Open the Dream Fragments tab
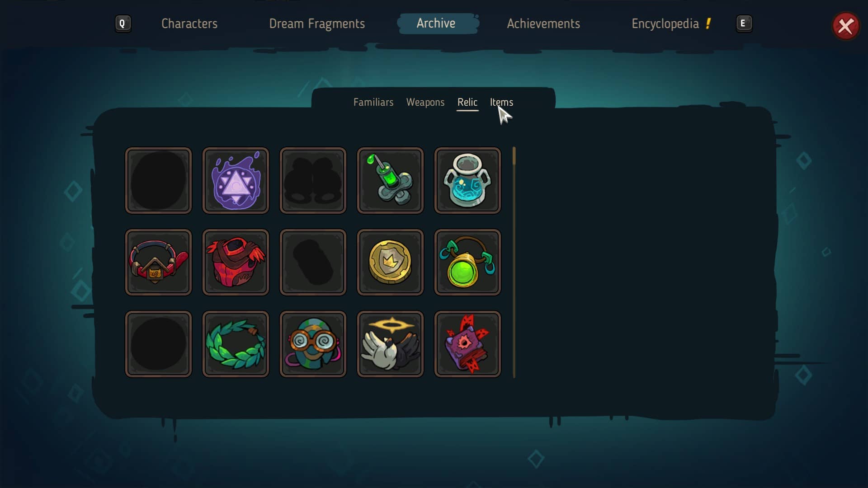868x488 pixels. tap(317, 23)
